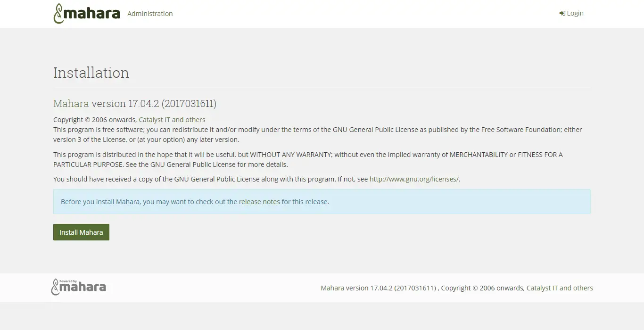
Task: Open Catalyst IT and others copyright link
Action: coord(172,120)
